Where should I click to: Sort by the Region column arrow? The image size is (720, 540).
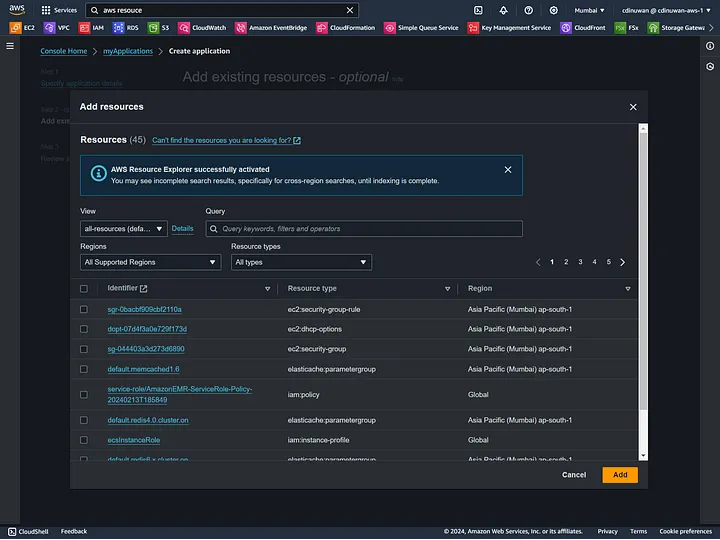628,289
